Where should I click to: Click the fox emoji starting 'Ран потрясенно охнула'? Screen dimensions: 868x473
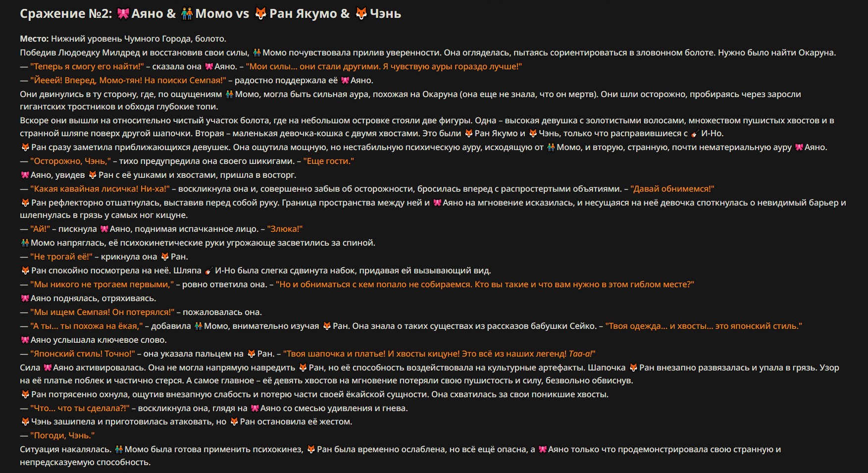[x=25, y=394]
